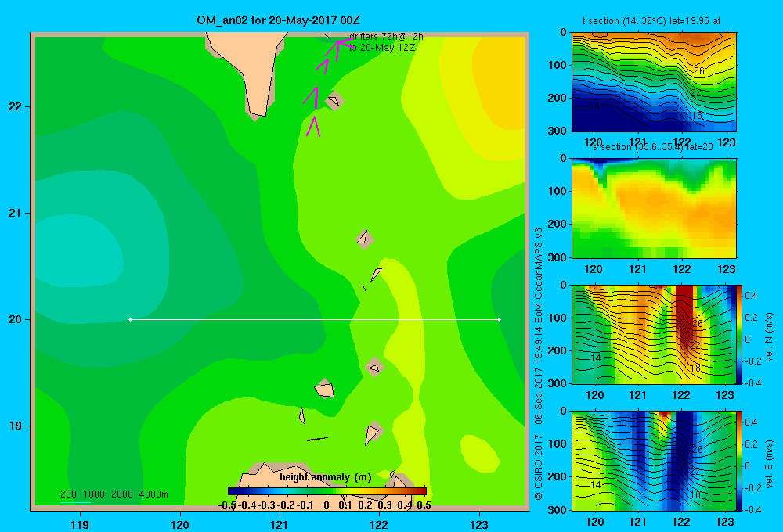Click longitude tick label 119 on main map

pyautogui.click(x=80, y=524)
